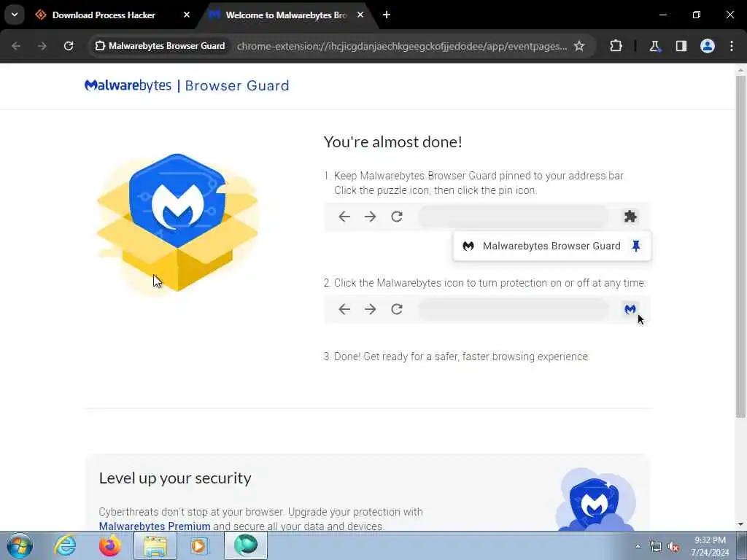Click the muted volume tray icon
The height and width of the screenshot is (560, 747).
coord(673,547)
